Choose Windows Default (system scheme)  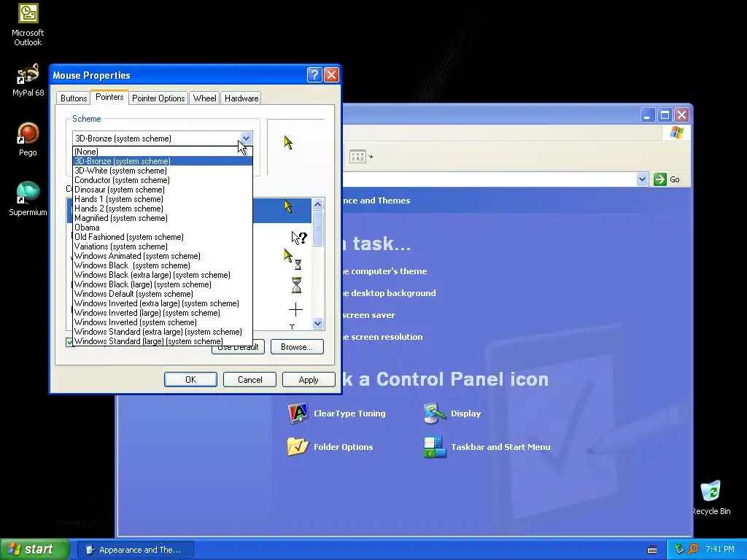[x=163, y=294]
